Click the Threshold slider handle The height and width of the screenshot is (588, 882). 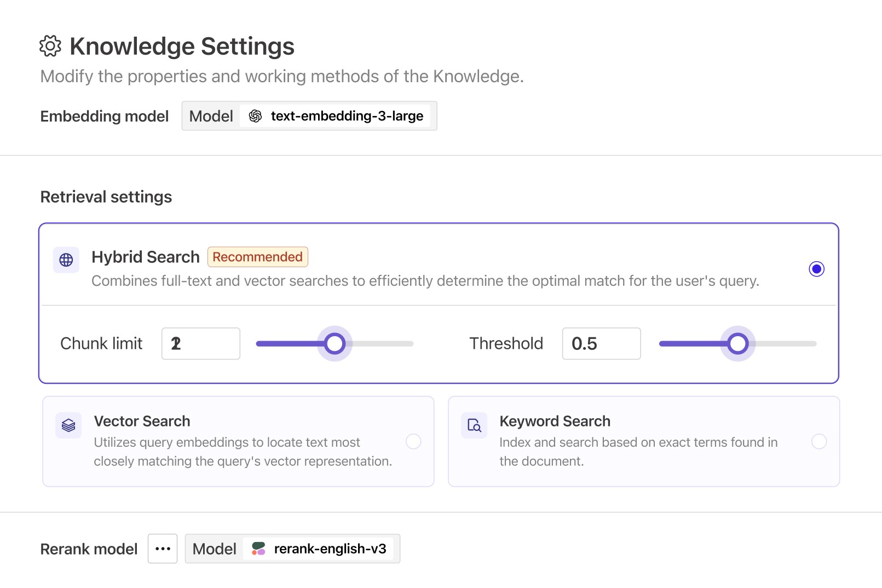tap(737, 344)
